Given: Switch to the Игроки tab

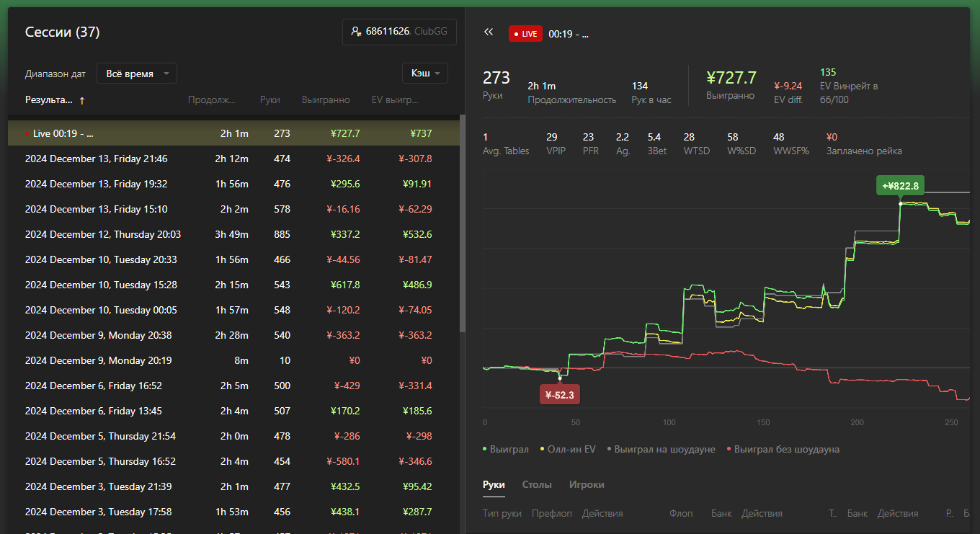Looking at the screenshot, I should click(587, 485).
